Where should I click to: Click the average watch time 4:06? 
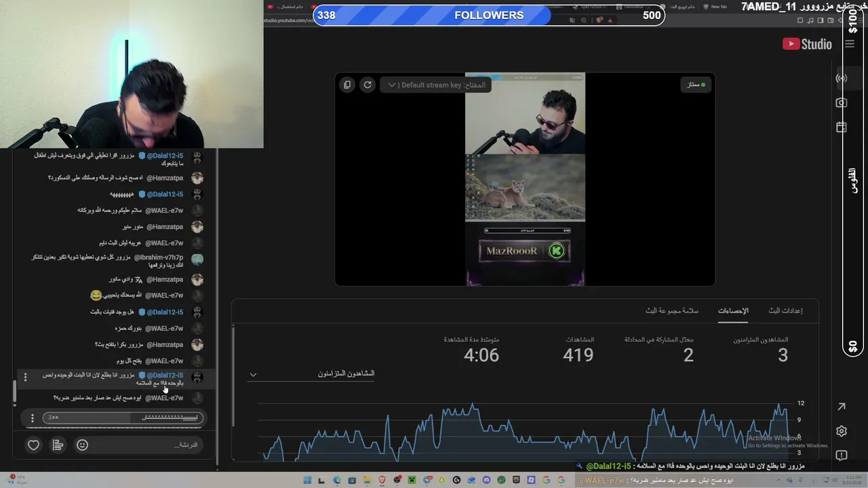tap(481, 355)
